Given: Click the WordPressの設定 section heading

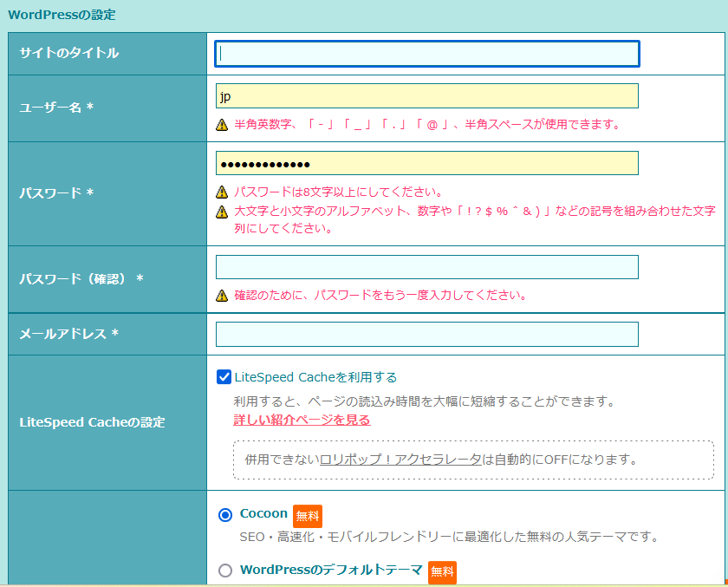Looking at the screenshot, I should click(62, 15).
